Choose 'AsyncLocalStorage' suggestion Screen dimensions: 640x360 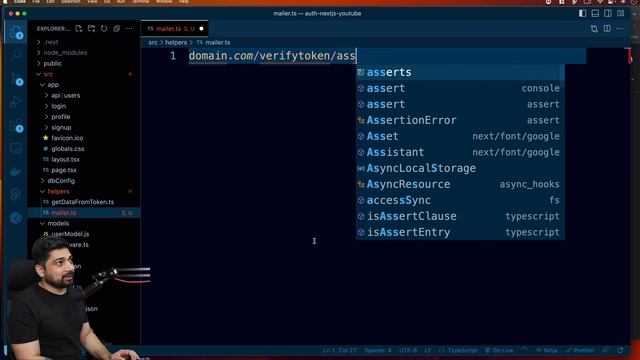pos(460,168)
